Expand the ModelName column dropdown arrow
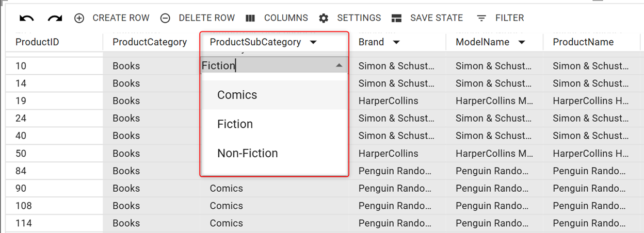Screen dimensions: 644x233 pyautogui.click(x=522, y=42)
